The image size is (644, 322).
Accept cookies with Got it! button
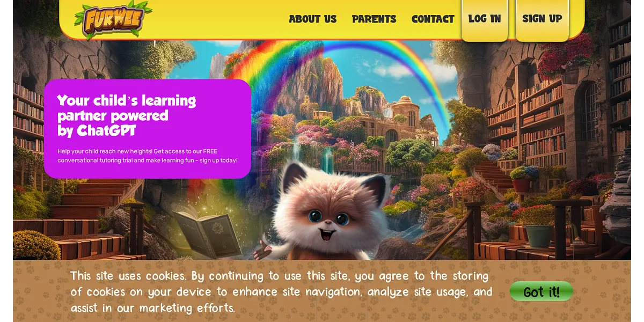541,291
